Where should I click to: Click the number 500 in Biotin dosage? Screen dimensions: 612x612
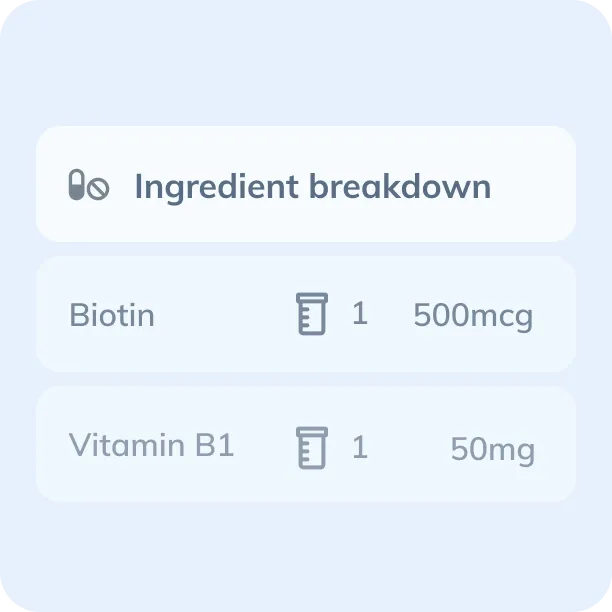pos(440,317)
